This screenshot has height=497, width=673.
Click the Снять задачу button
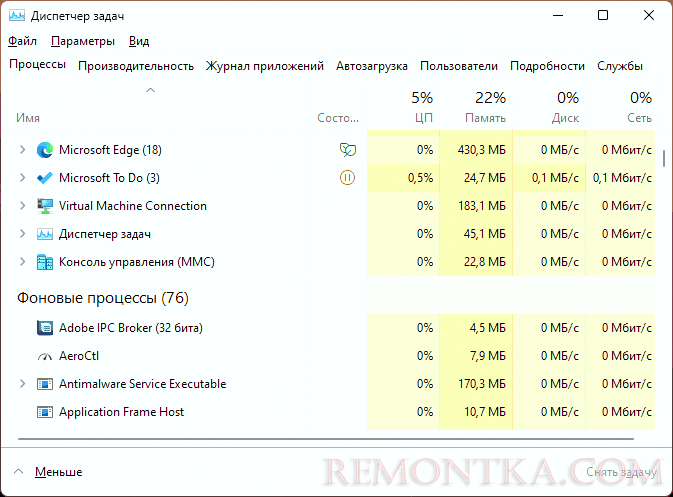pyautogui.click(x=621, y=472)
